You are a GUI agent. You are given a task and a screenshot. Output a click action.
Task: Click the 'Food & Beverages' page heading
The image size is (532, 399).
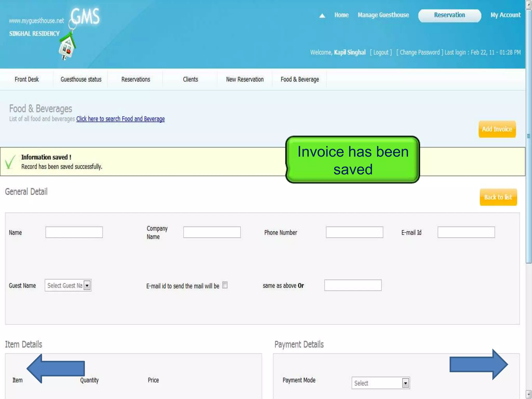41,109
